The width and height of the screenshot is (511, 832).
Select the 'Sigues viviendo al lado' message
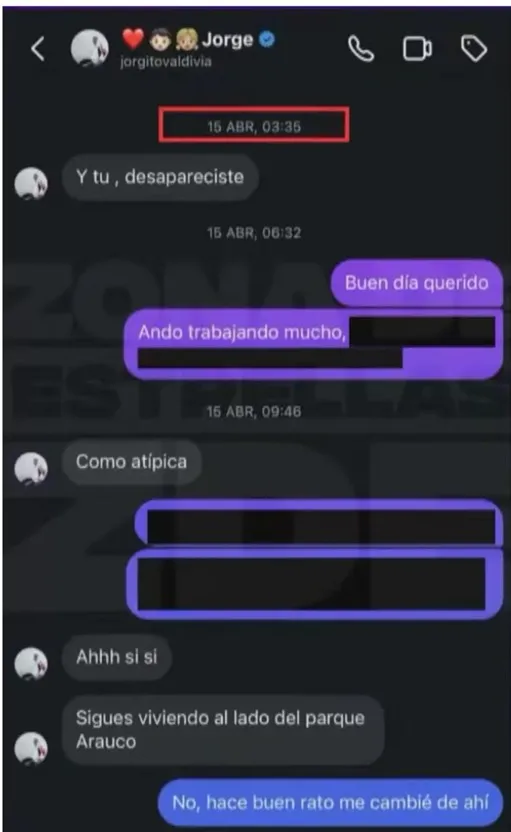pyautogui.click(x=223, y=730)
